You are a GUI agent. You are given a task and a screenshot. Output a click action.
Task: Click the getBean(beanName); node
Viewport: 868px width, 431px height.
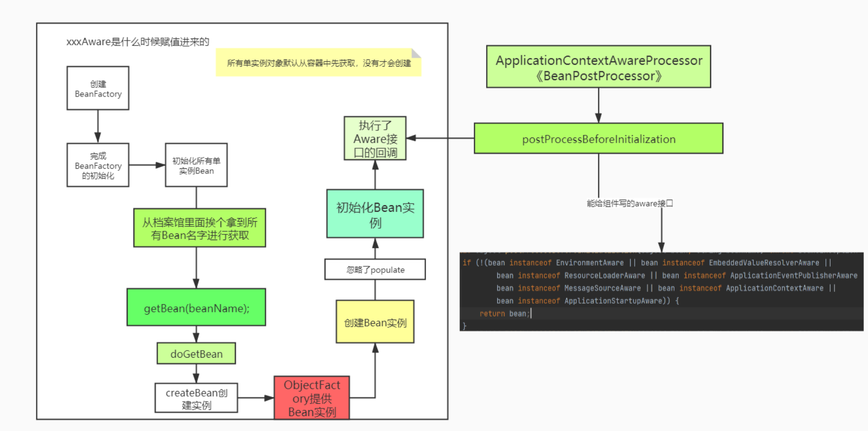click(x=196, y=307)
